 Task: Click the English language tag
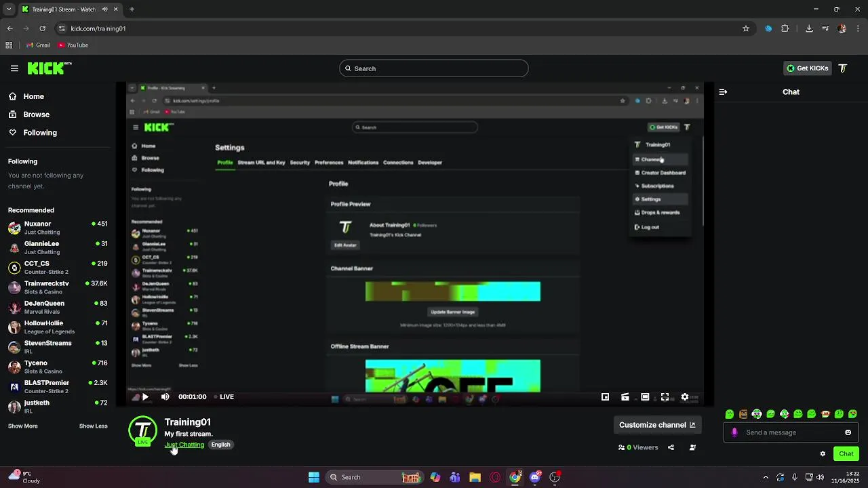pyautogui.click(x=220, y=445)
